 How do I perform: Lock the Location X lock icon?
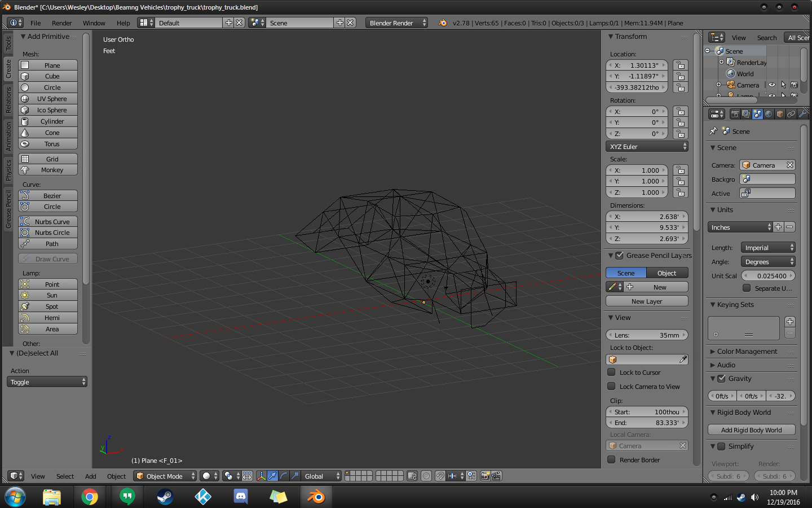coord(681,65)
